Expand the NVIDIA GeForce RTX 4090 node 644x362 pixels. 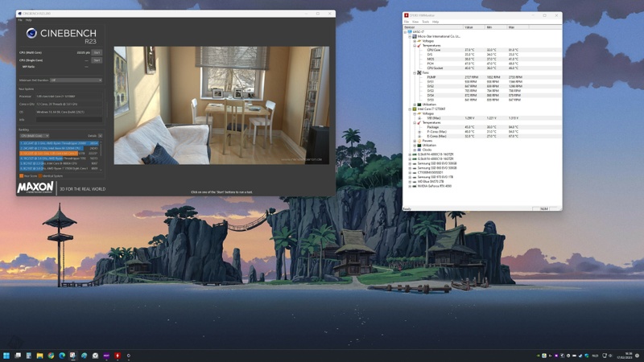pyautogui.click(x=410, y=186)
